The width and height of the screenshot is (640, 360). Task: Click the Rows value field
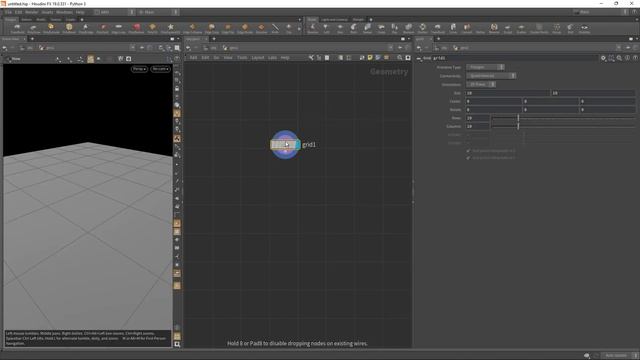point(478,118)
